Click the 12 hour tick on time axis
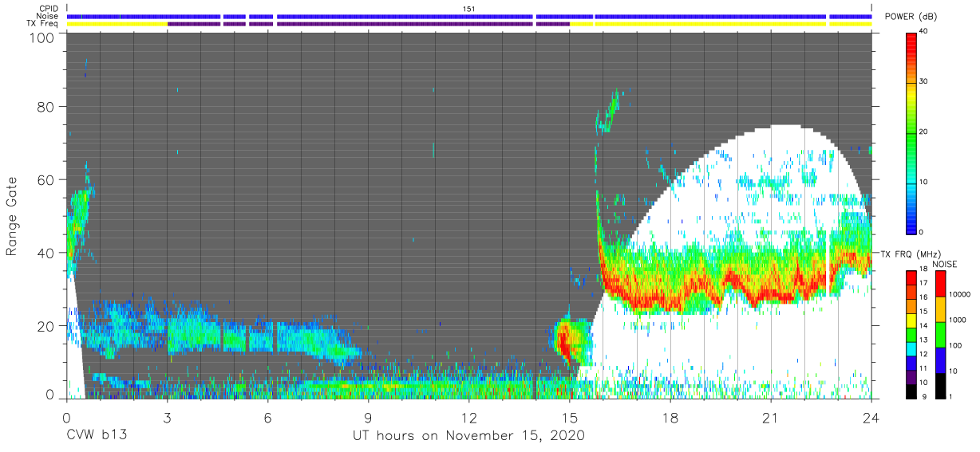Viewport: 980px width, 452px height. pos(469,416)
